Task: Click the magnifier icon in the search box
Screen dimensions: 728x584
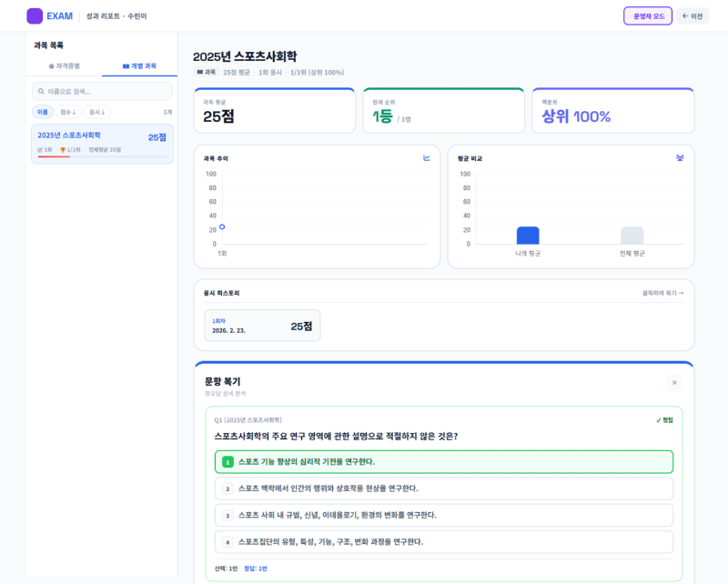Action: click(x=41, y=92)
